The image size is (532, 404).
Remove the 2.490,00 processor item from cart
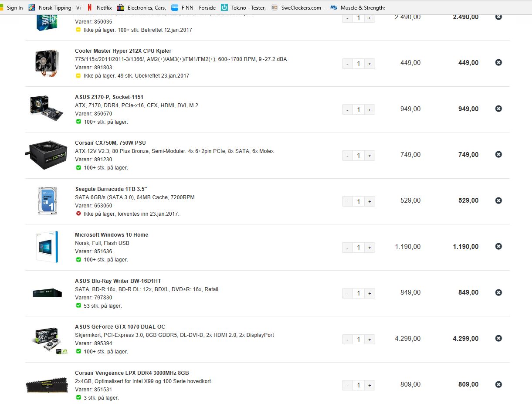click(x=498, y=17)
